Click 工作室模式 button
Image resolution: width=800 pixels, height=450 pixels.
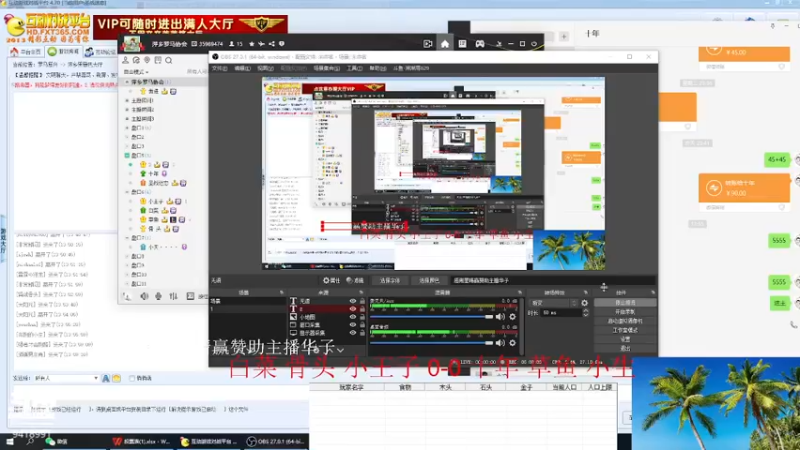(625, 330)
